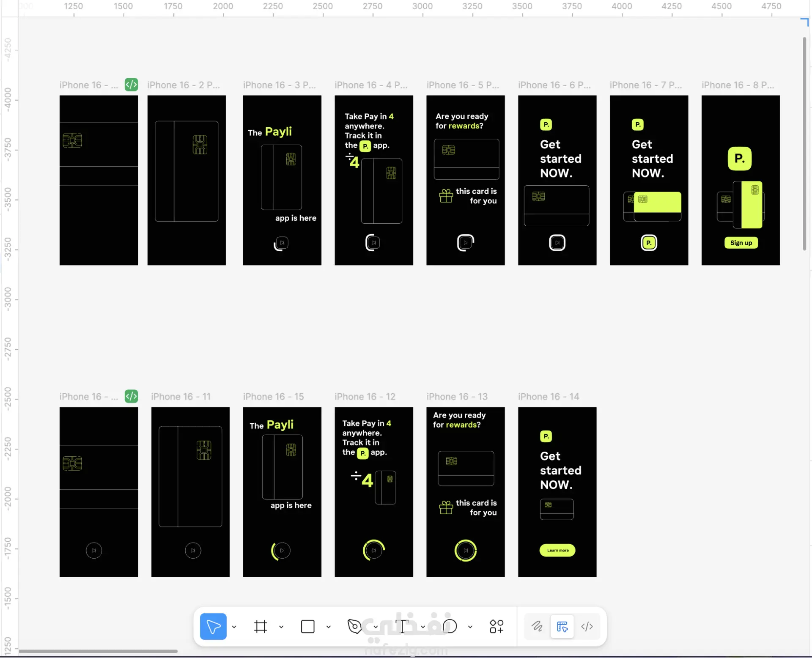Select "Get started NOW." text in iPhone 16 - 14
The height and width of the screenshot is (658, 812).
561,470
